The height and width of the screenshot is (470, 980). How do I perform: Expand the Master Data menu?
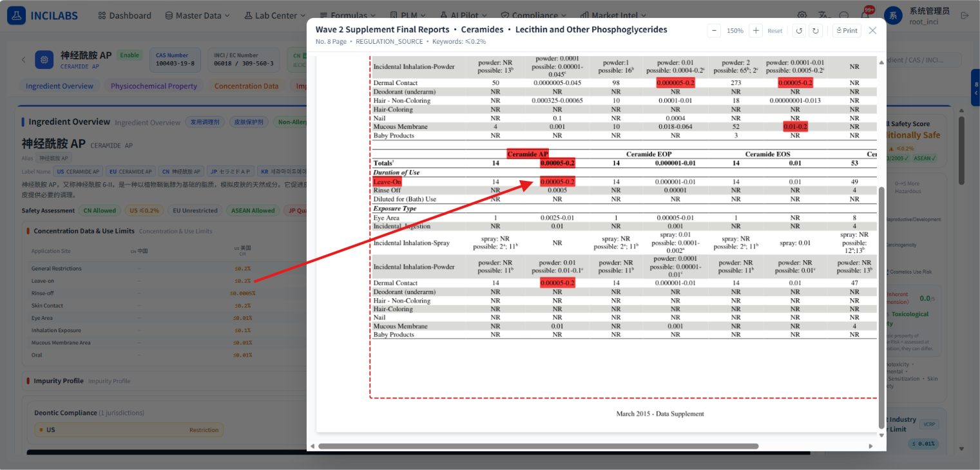coord(197,15)
